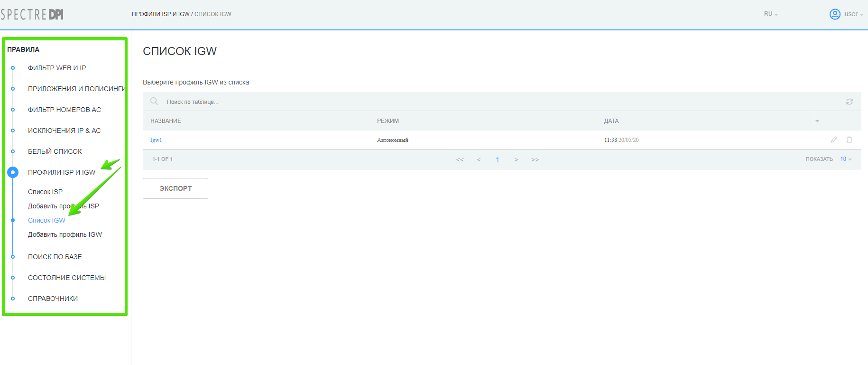Click the refresh table icon
868x365 pixels.
[849, 102]
